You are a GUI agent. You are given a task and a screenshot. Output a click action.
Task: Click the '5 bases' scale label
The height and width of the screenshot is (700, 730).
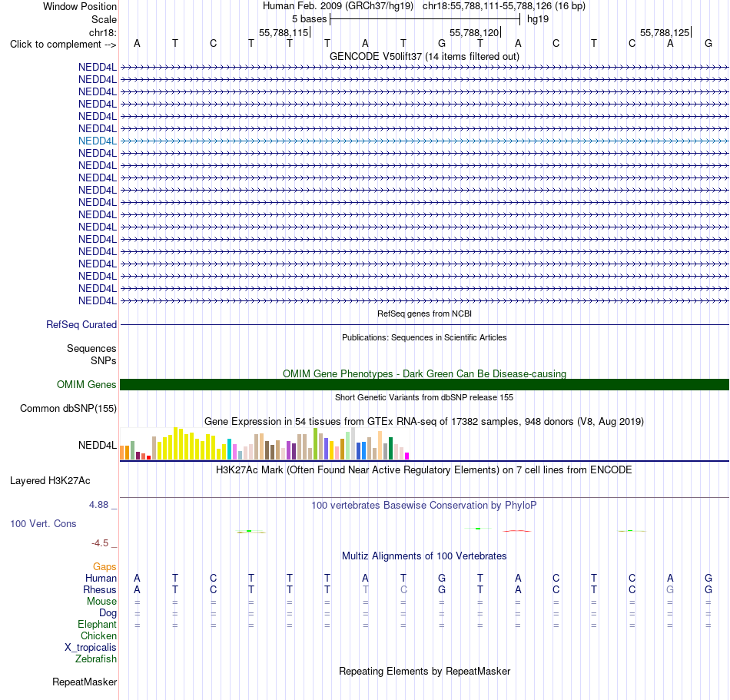click(309, 19)
